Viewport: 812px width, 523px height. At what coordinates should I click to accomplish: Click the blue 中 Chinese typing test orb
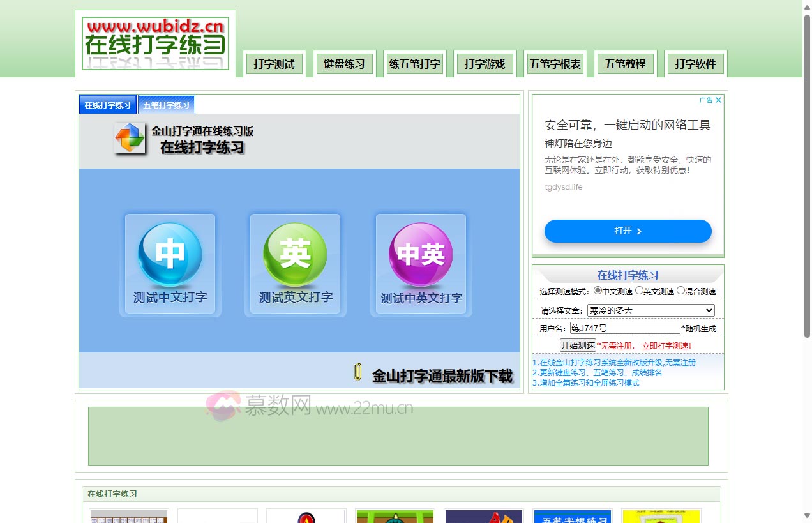coord(170,254)
